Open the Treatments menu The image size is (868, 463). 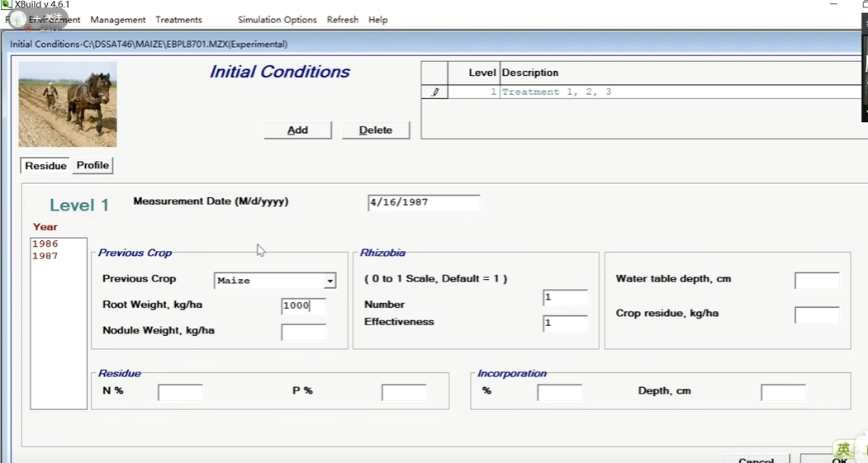(x=179, y=20)
